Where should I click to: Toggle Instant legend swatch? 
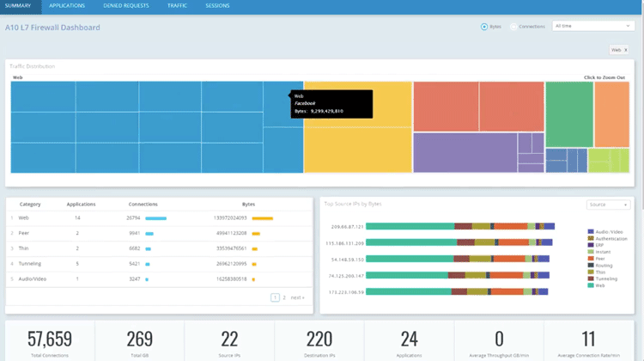[591, 252]
